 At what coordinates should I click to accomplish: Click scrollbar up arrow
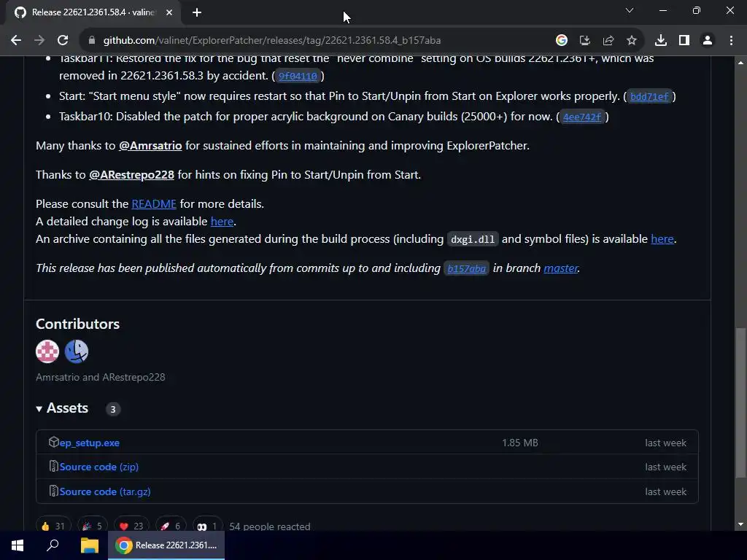740,63
